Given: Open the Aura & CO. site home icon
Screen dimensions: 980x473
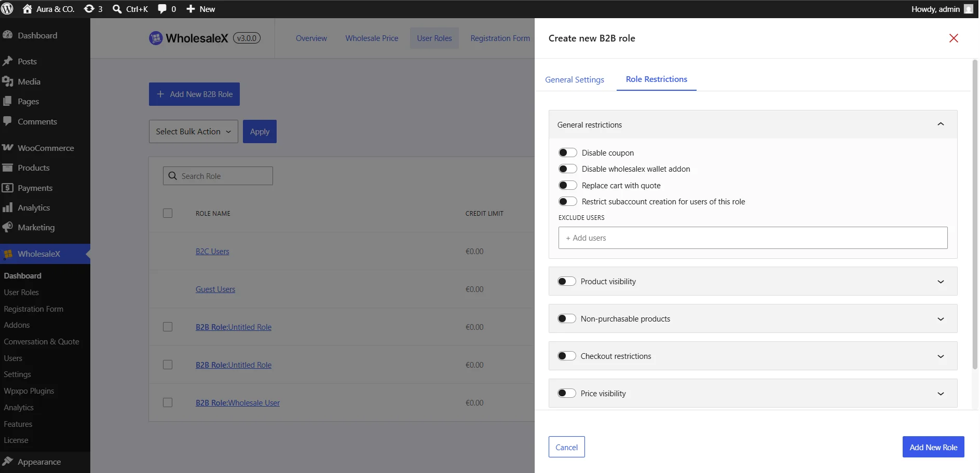Looking at the screenshot, I should pos(28,9).
